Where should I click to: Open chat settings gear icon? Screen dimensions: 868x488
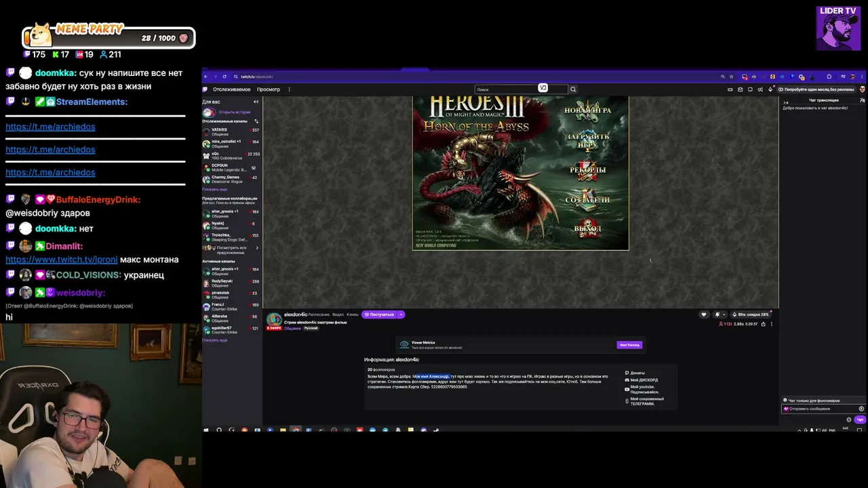848,420
